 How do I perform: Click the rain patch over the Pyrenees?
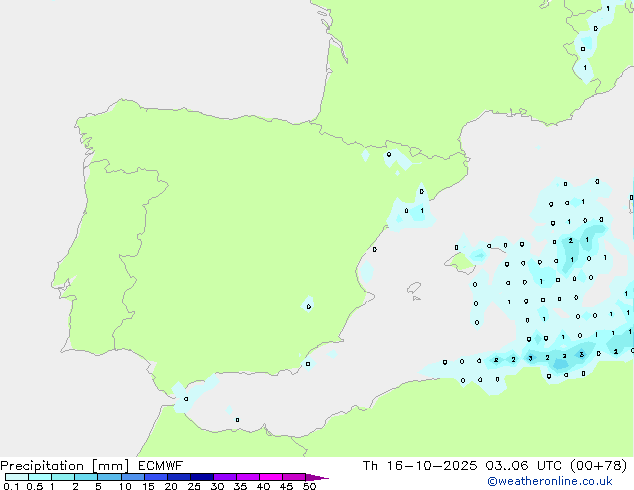[x=395, y=157]
